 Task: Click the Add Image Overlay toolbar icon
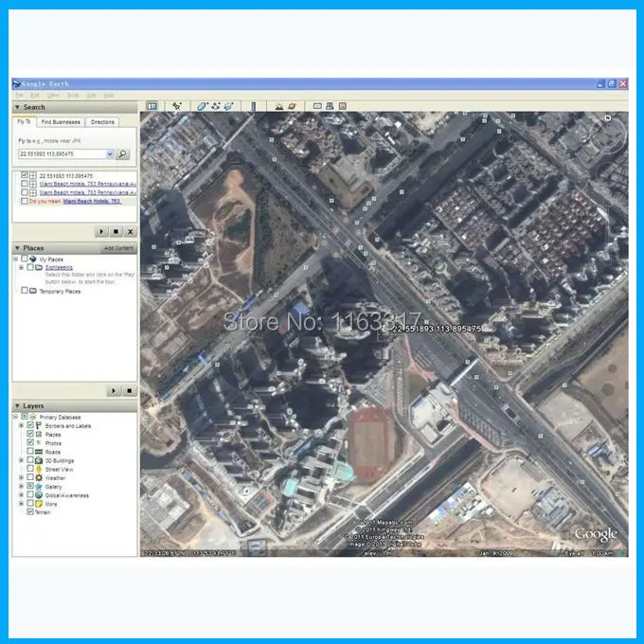point(229,106)
